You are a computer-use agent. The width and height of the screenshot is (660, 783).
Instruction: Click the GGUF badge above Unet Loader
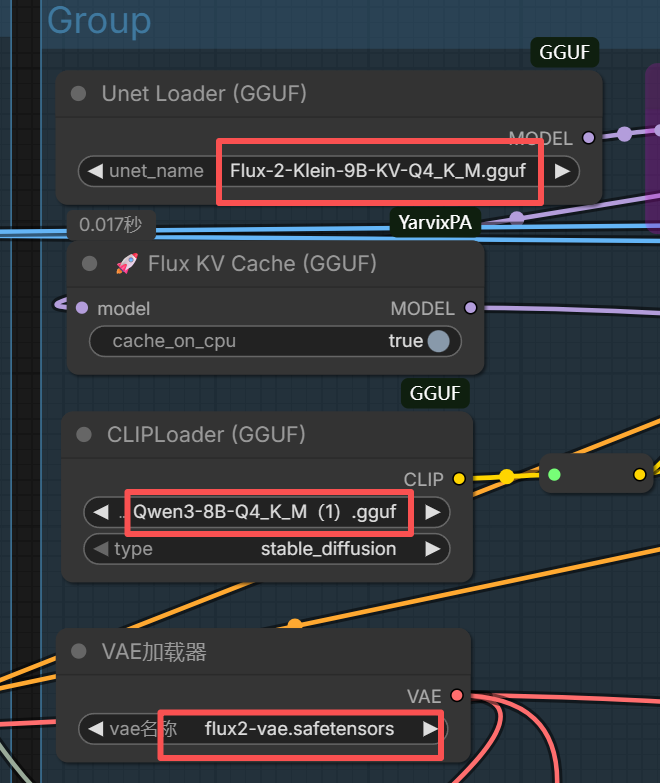point(564,52)
